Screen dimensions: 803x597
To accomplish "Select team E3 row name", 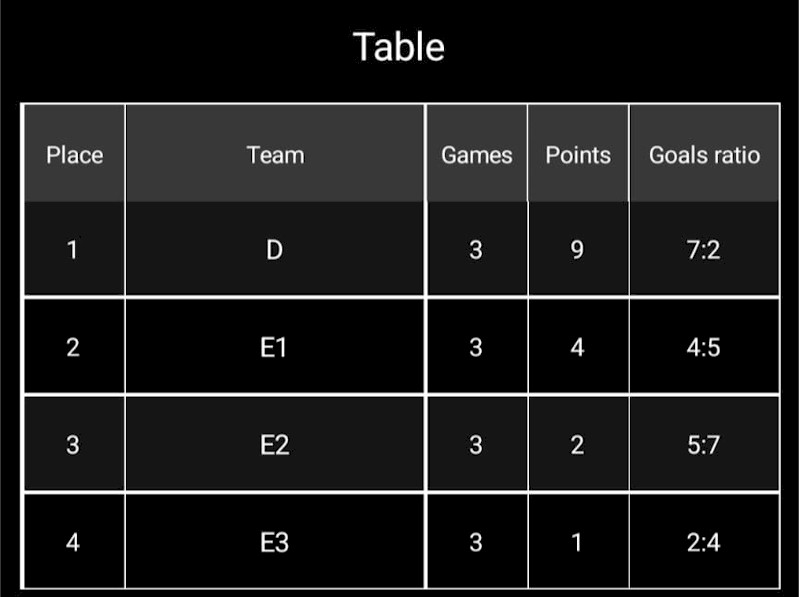I will (x=275, y=542).
